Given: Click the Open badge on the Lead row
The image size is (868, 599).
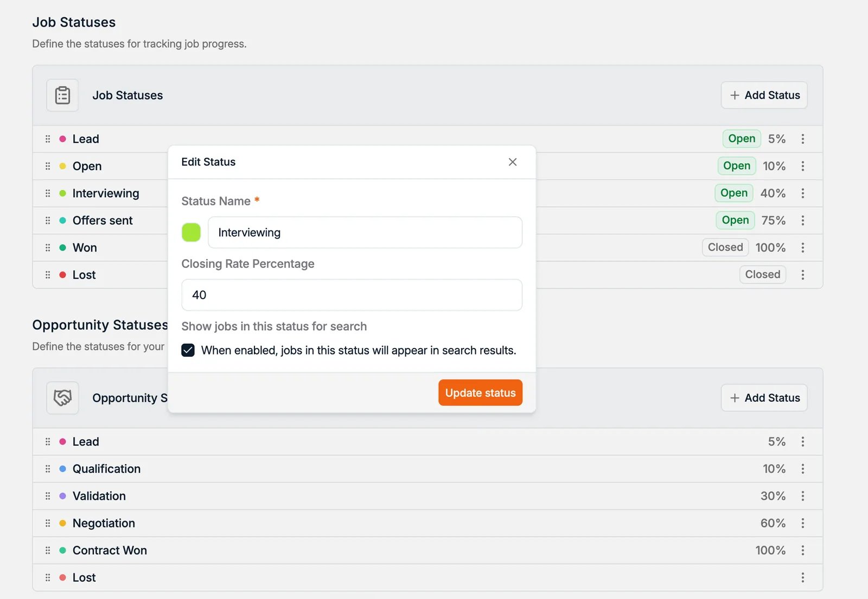Looking at the screenshot, I should tap(742, 139).
